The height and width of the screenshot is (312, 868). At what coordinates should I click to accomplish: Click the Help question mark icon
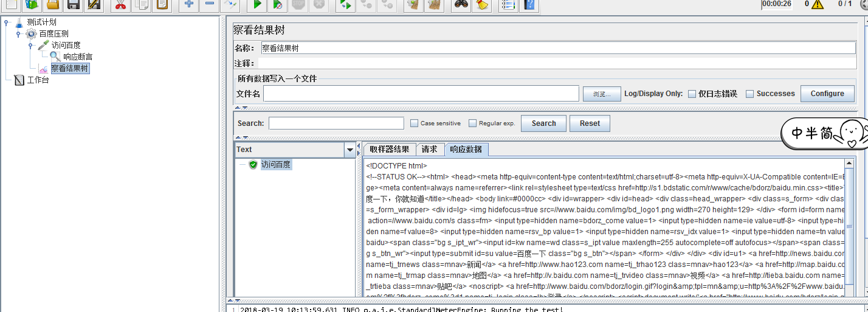pyautogui.click(x=529, y=5)
